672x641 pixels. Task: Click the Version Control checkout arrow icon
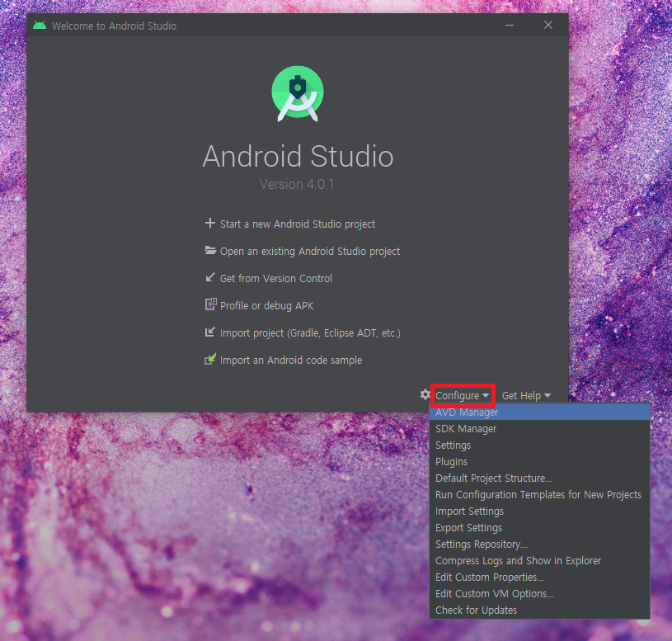coord(210,277)
